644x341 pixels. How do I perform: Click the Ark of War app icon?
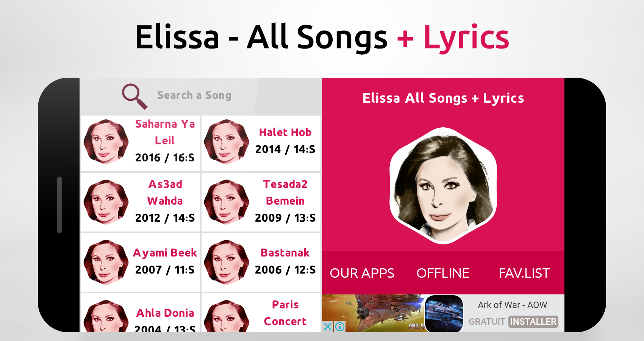(x=444, y=314)
